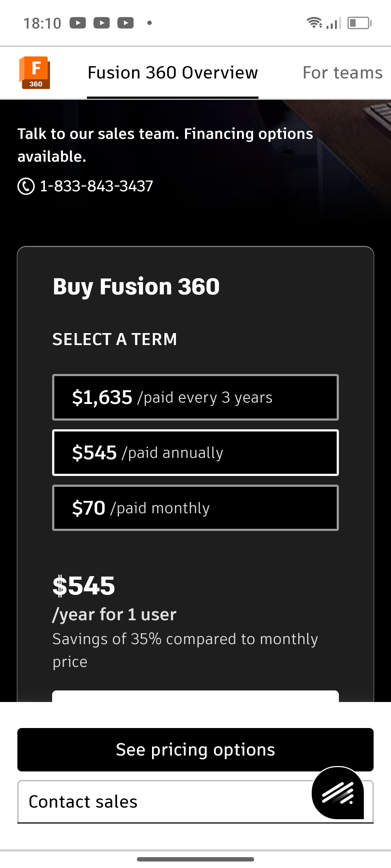Open the chat assistant bubble icon
Viewport: 391px width, 868px height.
click(338, 793)
